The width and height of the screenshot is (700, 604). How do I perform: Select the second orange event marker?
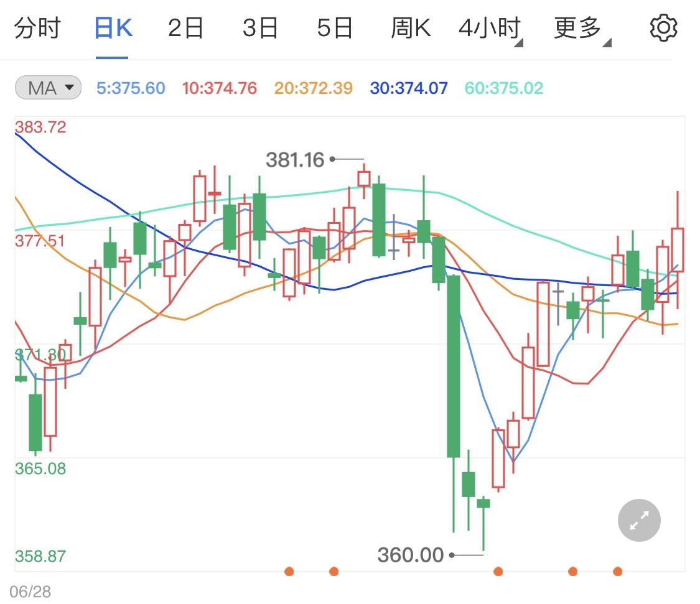coord(334,570)
